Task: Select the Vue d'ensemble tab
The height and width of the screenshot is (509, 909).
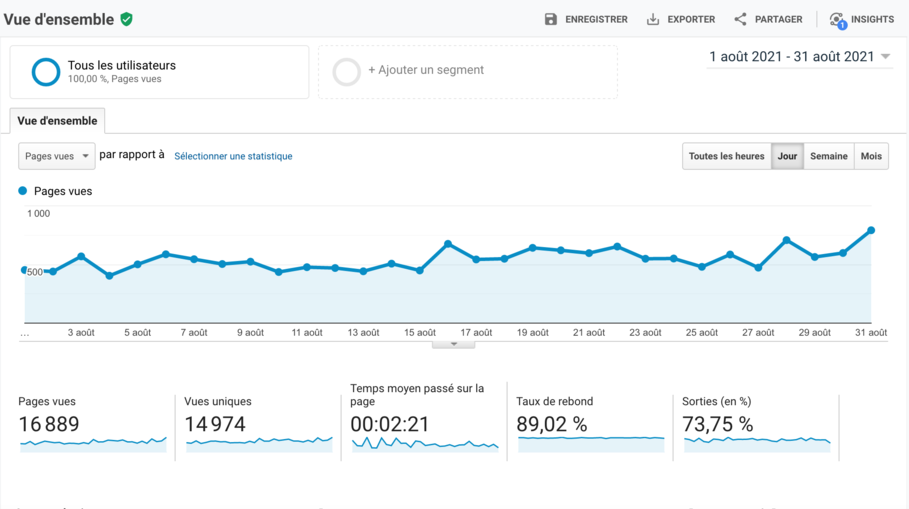Action: pos(57,121)
